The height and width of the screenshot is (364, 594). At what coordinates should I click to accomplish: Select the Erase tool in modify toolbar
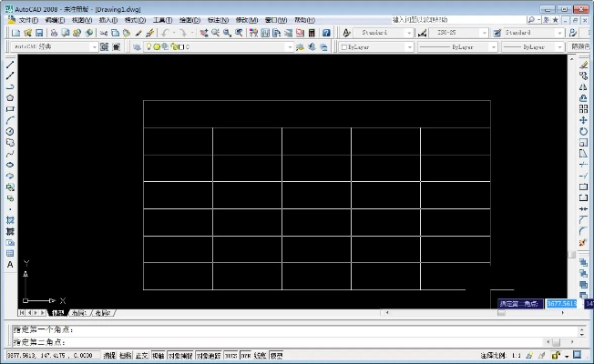[x=583, y=65]
